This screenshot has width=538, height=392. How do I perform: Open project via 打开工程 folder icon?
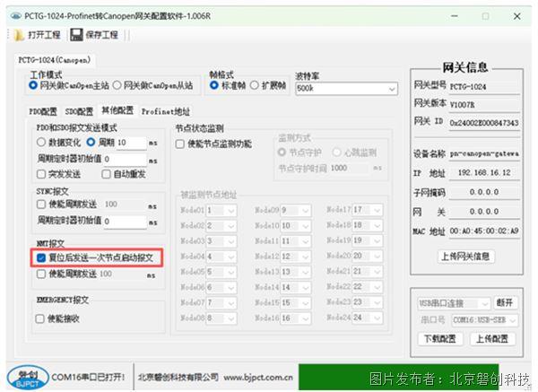(19, 35)
